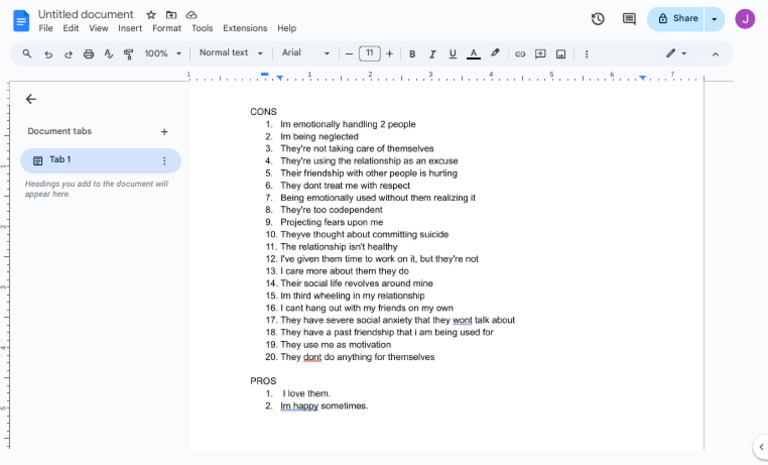
Task: Click the insert image icon
Action: [x=561, y=54]
